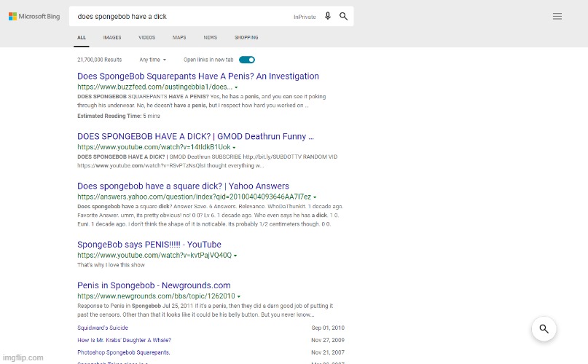Click the Nov 27, 2009 date
This screenshot has width=588, height=364.
328,340
